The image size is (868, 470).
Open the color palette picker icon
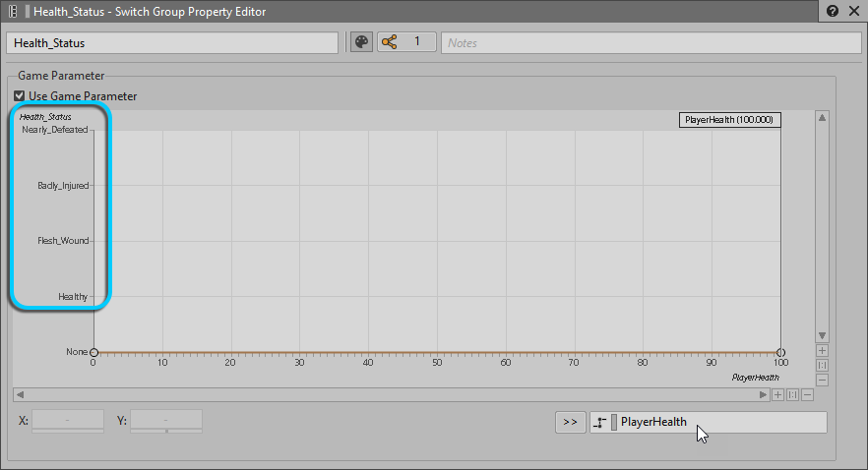coord(361,42)
